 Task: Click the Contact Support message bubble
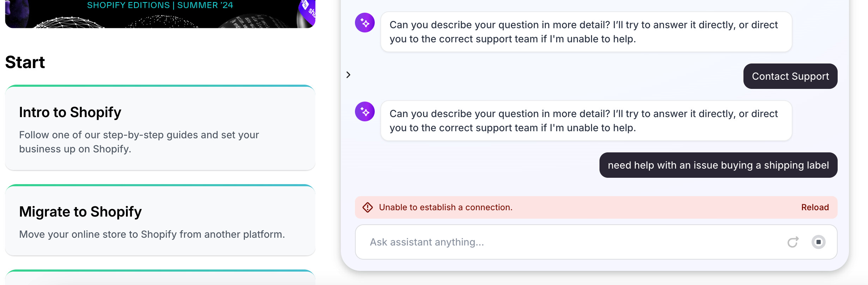790,76
